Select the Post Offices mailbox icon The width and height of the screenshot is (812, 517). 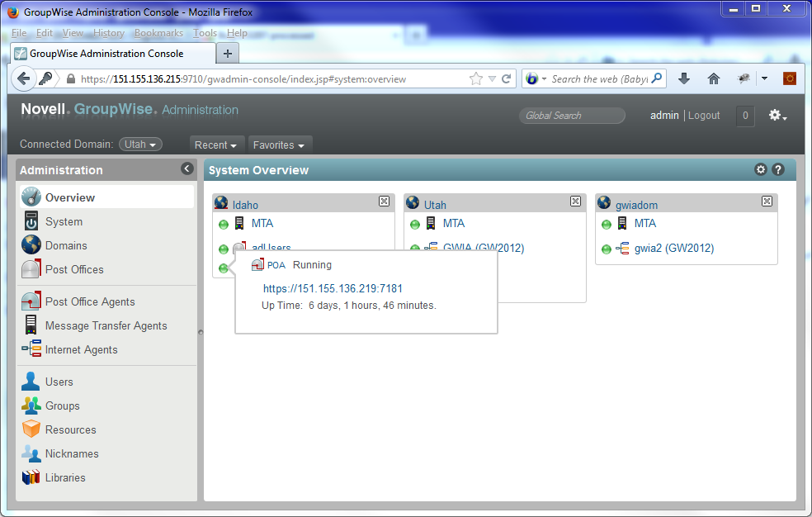coord(31,269)
